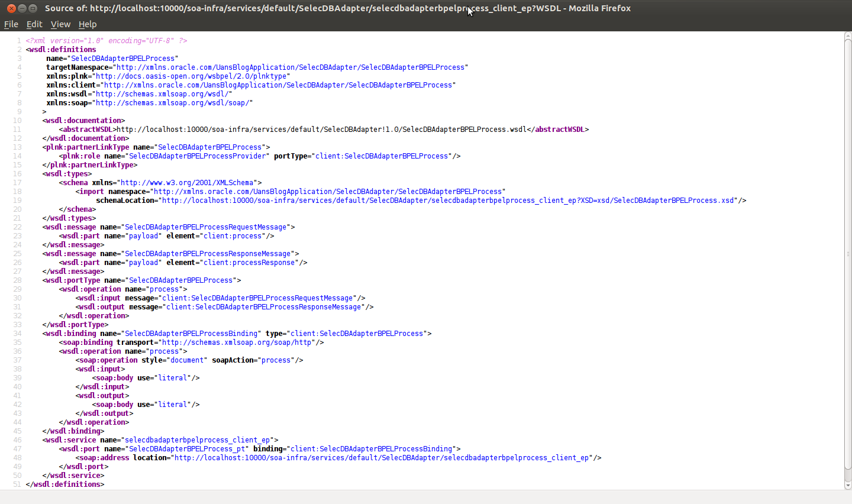The height and width of the screenshot is (504, 852).
Task: Close the page source window
Action: point(11,8)
